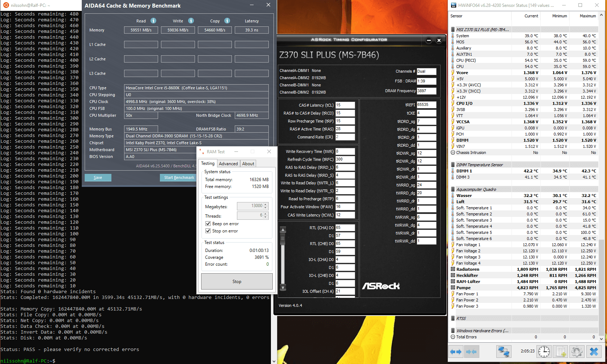The image size is (607, 364).
Task: Click the Minimum column header in HWiNFO
Action: point(555,16)
